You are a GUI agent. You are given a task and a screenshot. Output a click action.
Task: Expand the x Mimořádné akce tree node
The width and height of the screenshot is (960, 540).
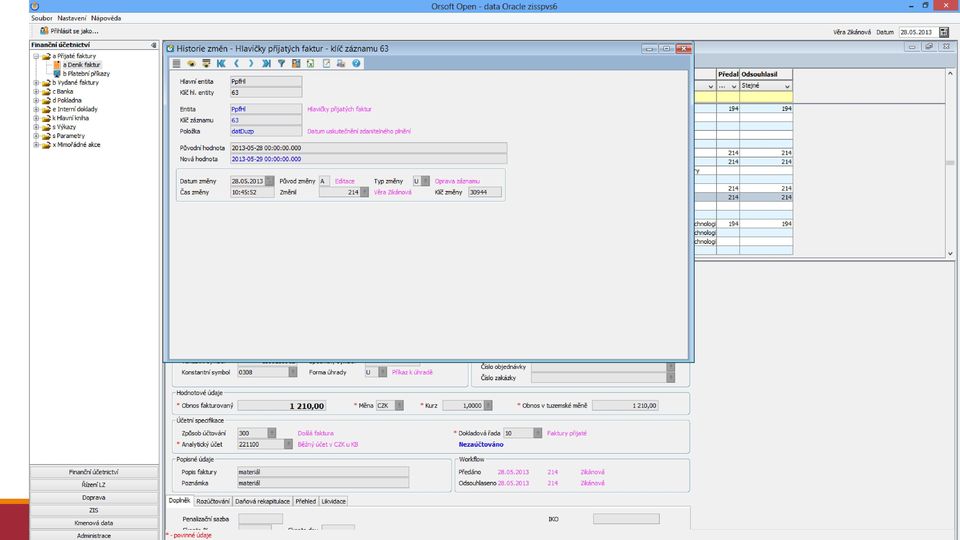(x=36, y=145)
